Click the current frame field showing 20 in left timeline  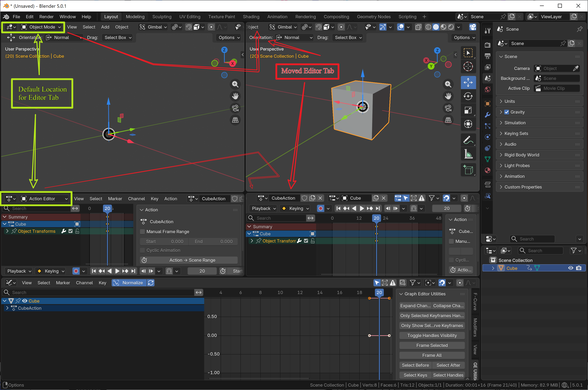(202, 271)
